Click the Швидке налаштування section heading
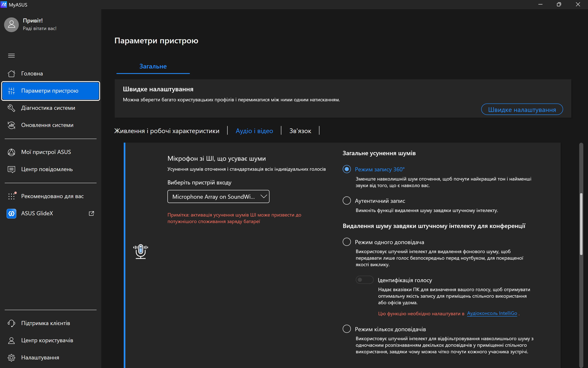588x368 pixels. point(158,89)
